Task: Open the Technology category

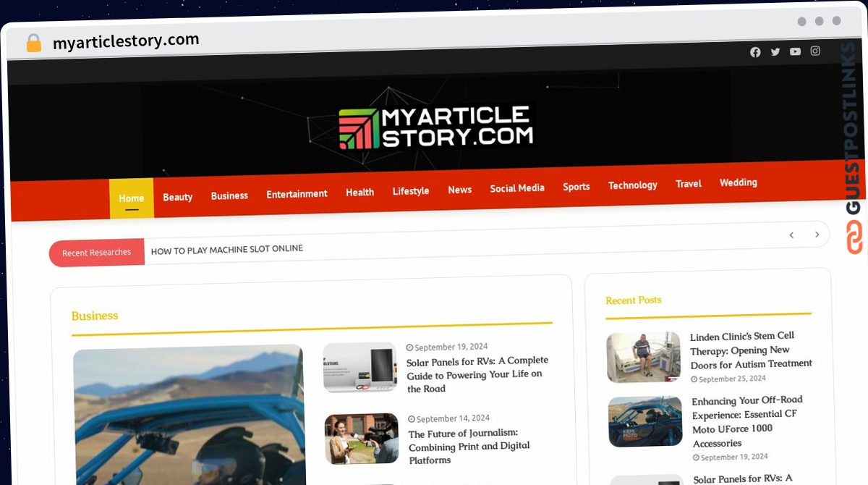Action: tap(633, 185)
